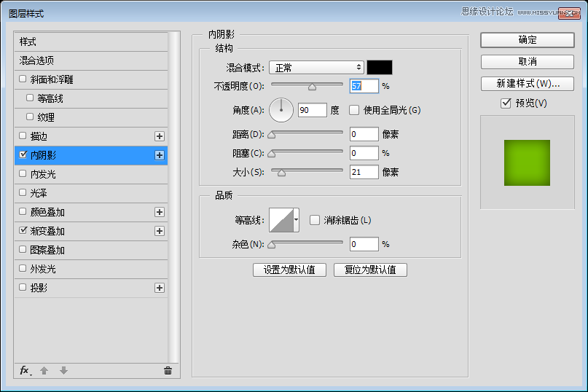The width and height of the screenshot is (588, 392).
Task: Open the black shadow color swatch
Action: [380, 68]
